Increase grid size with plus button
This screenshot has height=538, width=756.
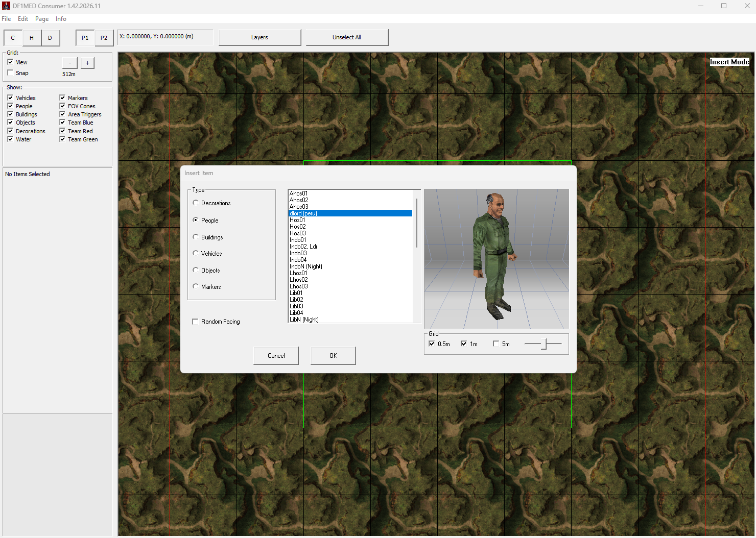(x=87, y=63)
